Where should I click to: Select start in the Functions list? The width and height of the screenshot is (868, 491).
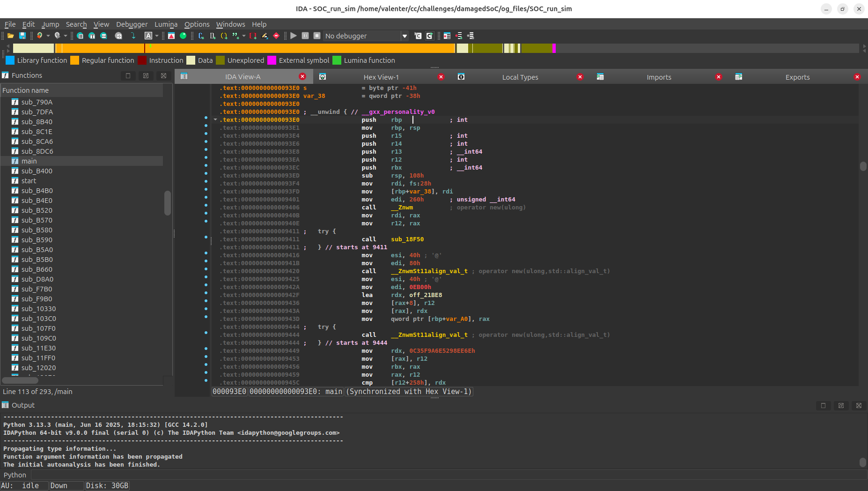(82, 181)
